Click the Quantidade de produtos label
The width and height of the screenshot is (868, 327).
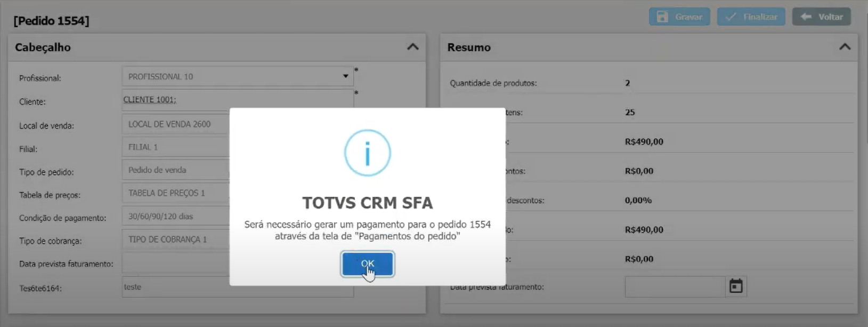point(493,83)
